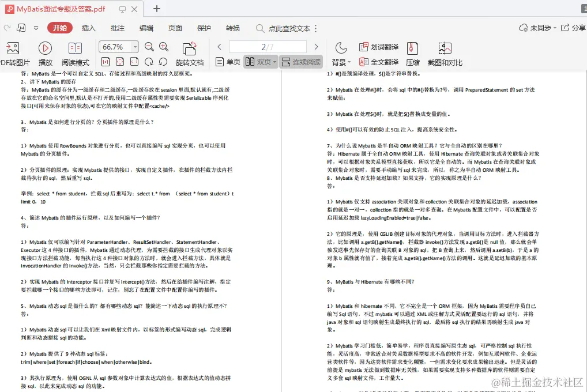This screenshot has width=587, height=392.
Task: Click the 背景 moon icon
Action: point(341,48)
